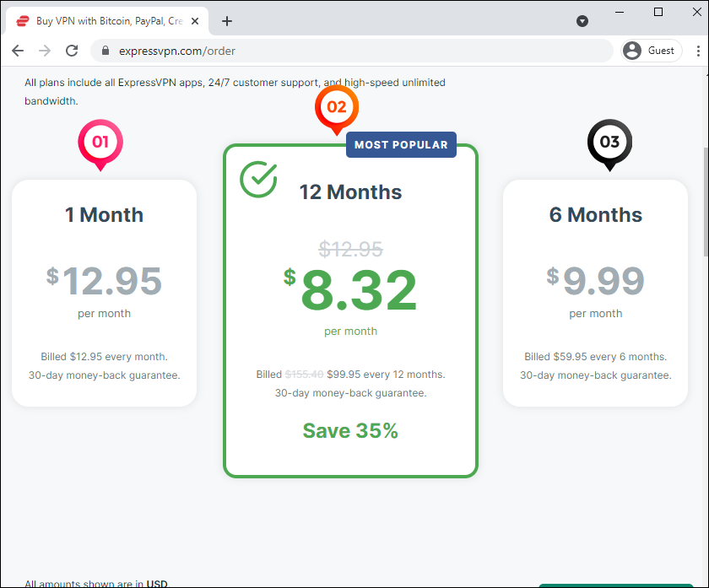
Task: Click the USD currency text
Action: tap(157, 584)
